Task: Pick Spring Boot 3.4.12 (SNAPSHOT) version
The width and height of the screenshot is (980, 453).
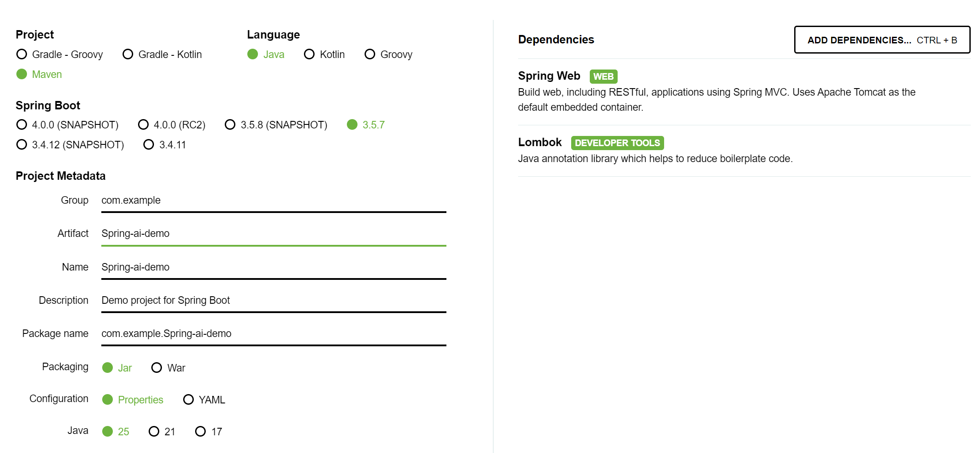Action: pyautogui.click(x=22, y=145)
